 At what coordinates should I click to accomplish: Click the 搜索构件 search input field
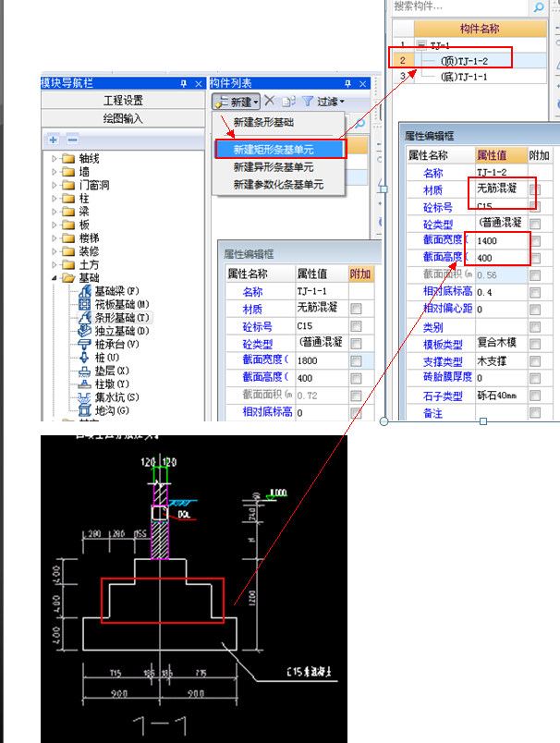(x=460, y=6)
